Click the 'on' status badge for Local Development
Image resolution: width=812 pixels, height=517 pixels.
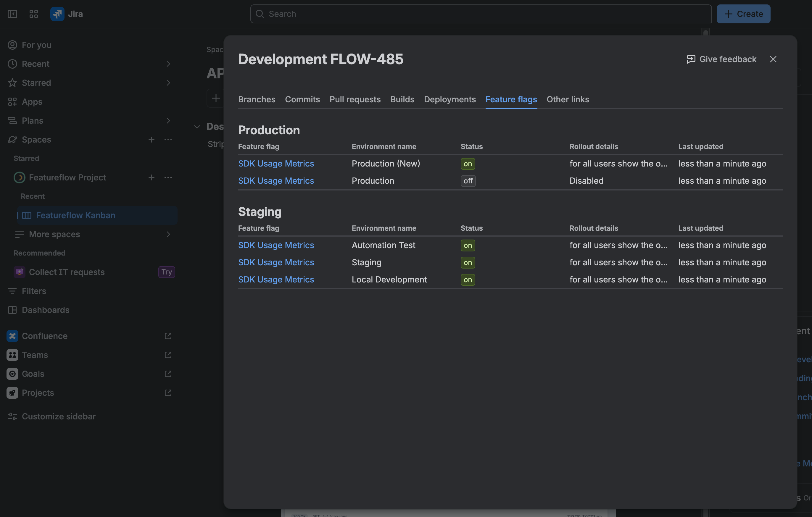tap(468, 280)
